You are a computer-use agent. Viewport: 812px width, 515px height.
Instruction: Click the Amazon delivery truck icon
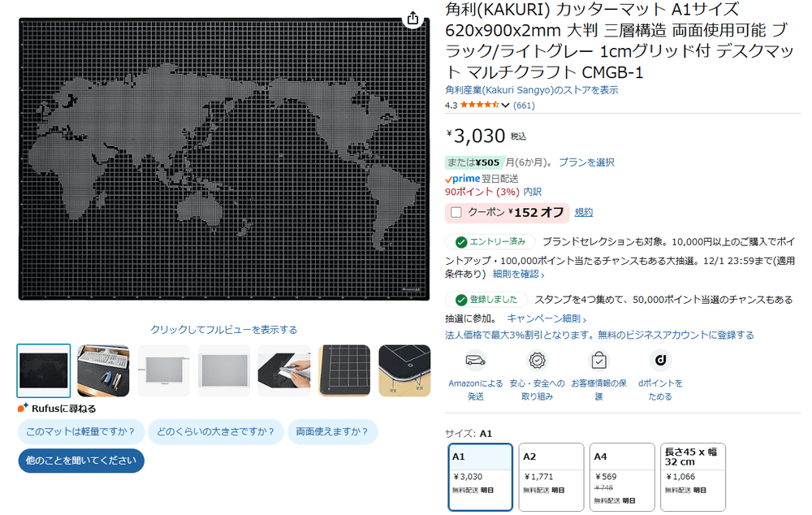(475, 361)
